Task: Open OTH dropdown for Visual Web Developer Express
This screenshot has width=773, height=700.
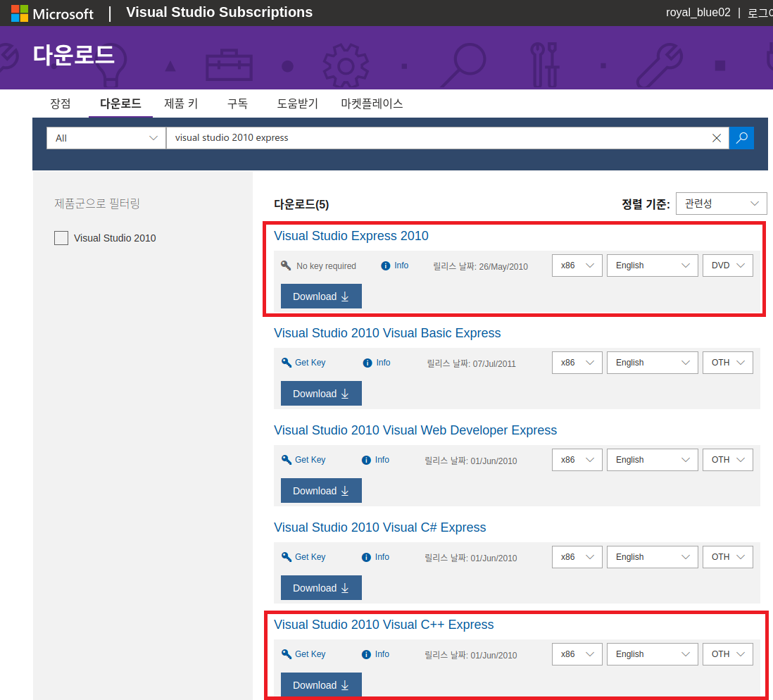Action: pyautogui.click(x=728, y=460)
